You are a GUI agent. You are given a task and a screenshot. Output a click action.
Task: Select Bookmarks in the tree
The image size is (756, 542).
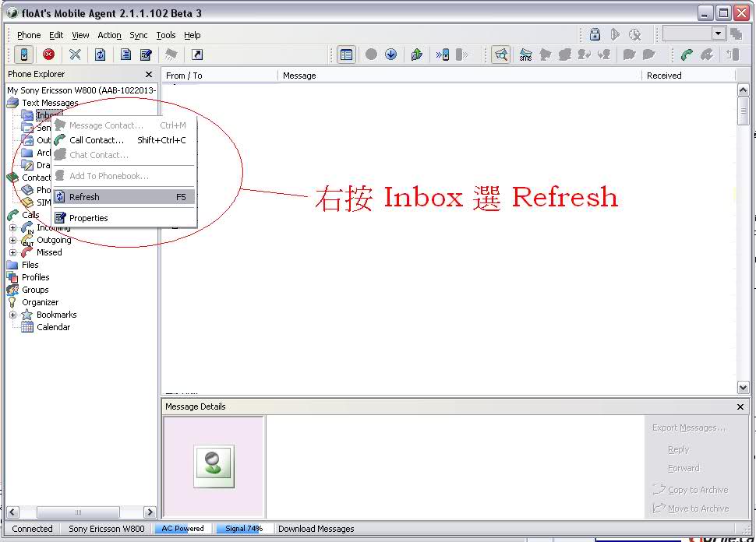coord(57,315)
